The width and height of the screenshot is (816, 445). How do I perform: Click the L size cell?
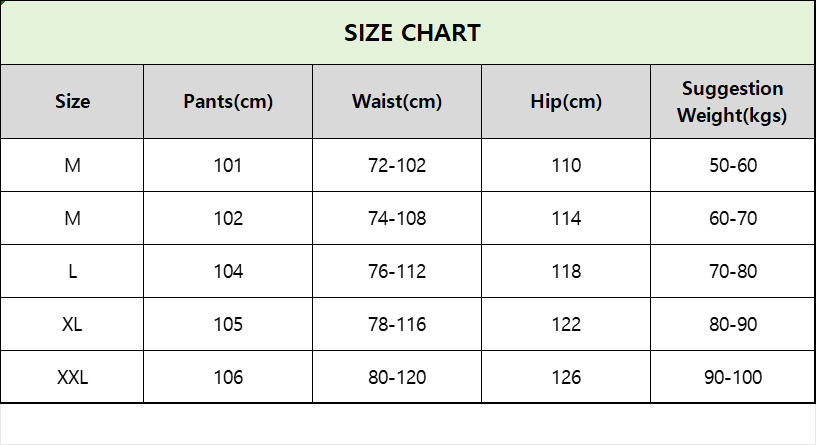click(72, 271)
